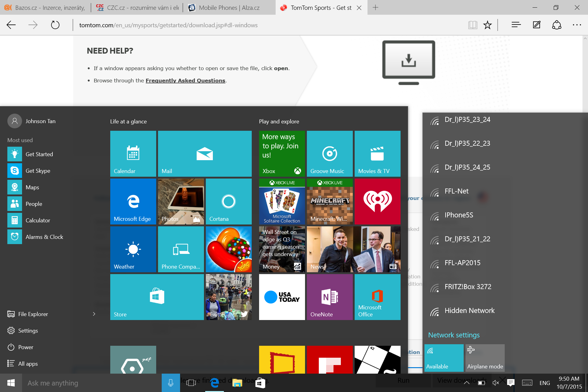588x392 pixels.
Task: Open Action Center notifications icon
Action: pos(511,383)
